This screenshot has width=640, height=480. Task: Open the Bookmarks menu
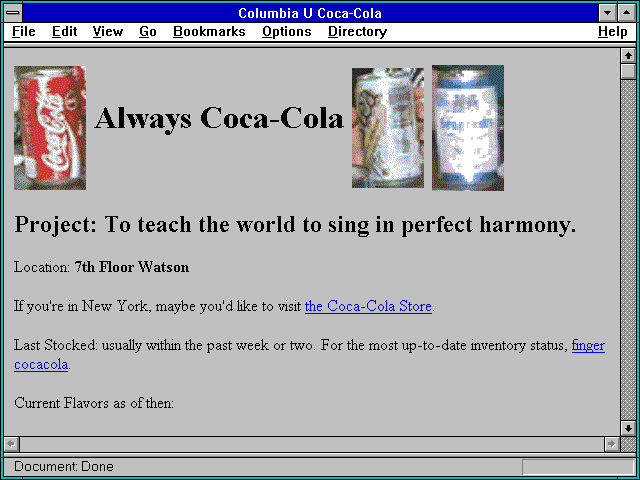[x=209, y=31]
